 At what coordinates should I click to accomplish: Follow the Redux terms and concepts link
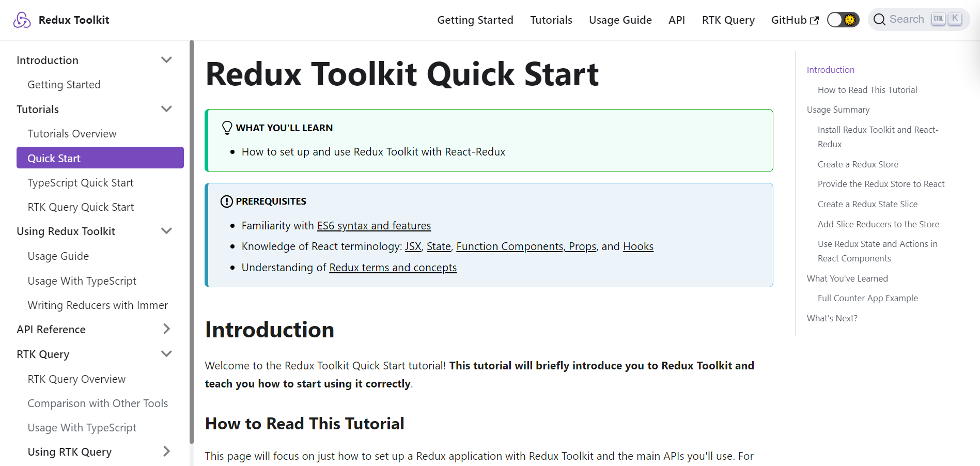coord(393,267)
